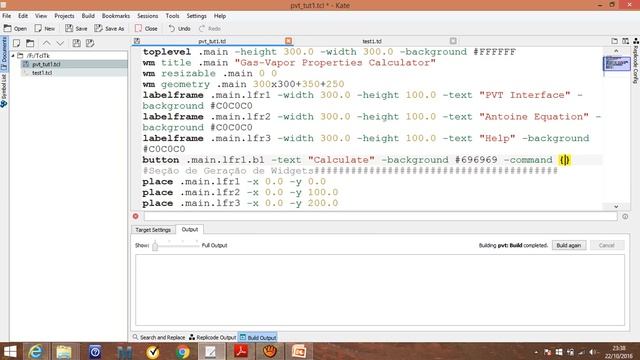
Task: Open the File menu
Action: point(7,16)
